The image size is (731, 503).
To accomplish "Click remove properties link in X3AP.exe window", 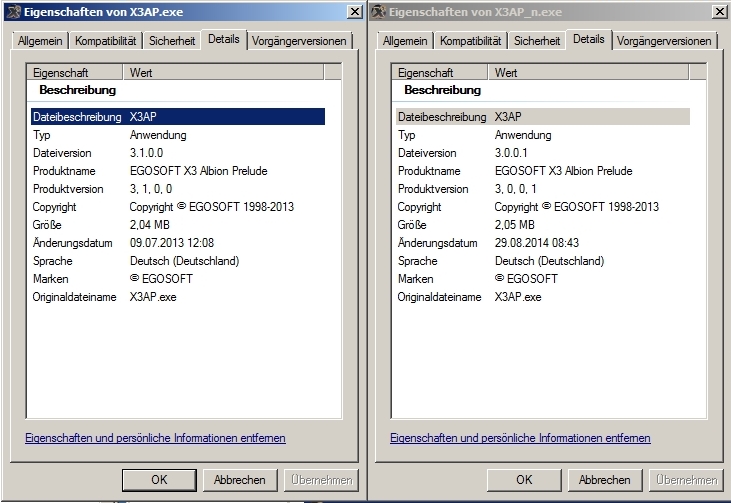I will pos(155,438).
